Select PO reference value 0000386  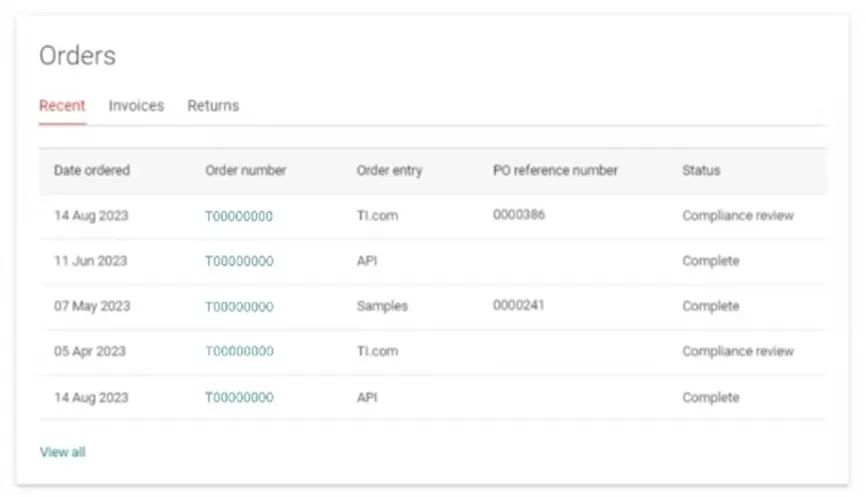click(x=519, y=214)
